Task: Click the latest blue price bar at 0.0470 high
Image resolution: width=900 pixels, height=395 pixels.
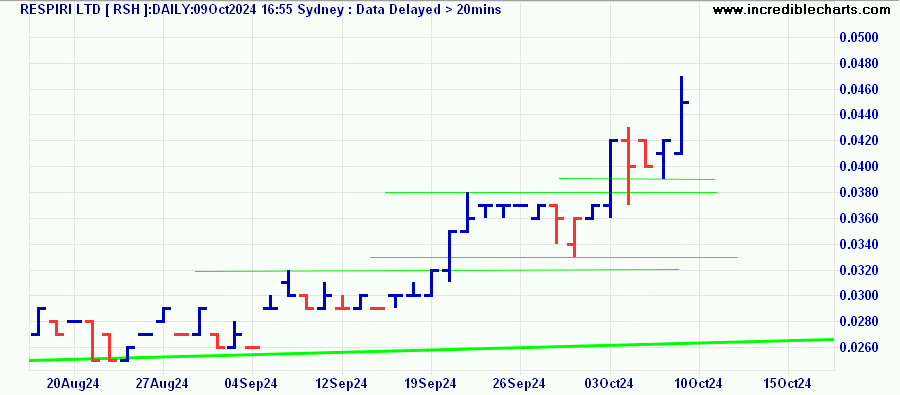Action: tap(681, 115)
